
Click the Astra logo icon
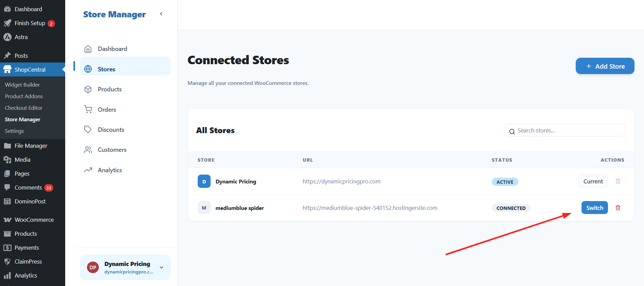pos(7,37)
